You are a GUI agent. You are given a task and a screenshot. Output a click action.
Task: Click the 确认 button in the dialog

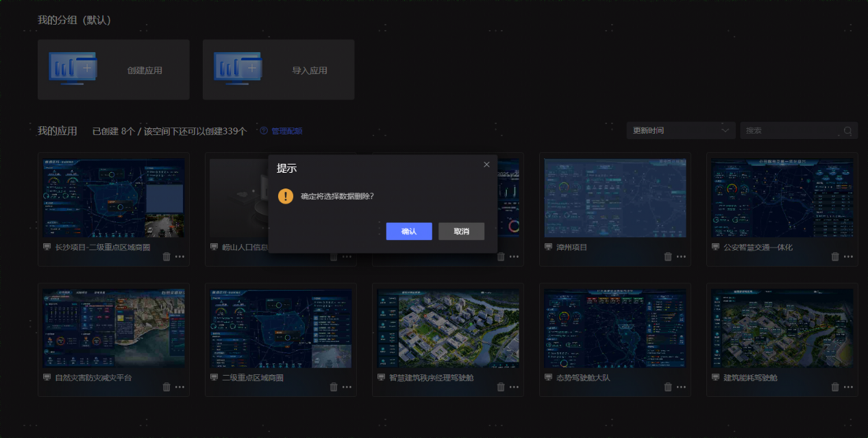pos(408,232)
